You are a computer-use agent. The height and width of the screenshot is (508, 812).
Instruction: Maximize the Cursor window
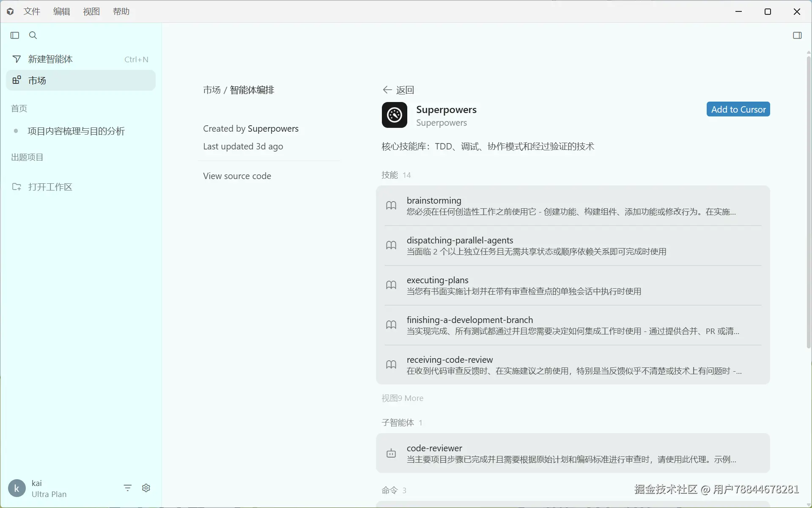coord(768,11)
